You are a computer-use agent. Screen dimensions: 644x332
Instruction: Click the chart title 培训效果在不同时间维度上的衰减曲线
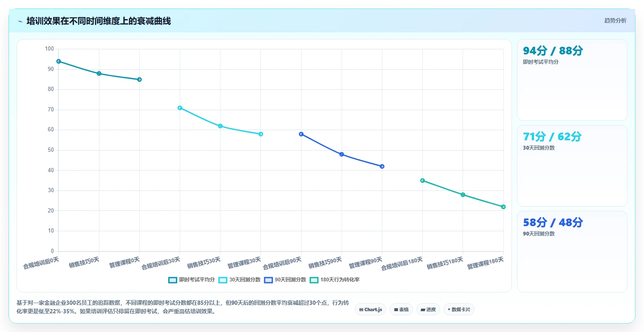point(99,21)
